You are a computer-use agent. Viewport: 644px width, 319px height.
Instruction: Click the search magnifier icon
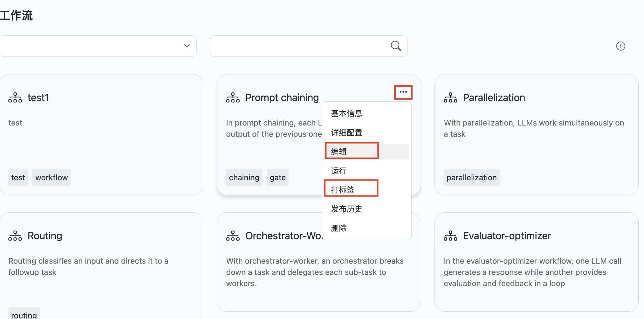(x=396, y=46)
